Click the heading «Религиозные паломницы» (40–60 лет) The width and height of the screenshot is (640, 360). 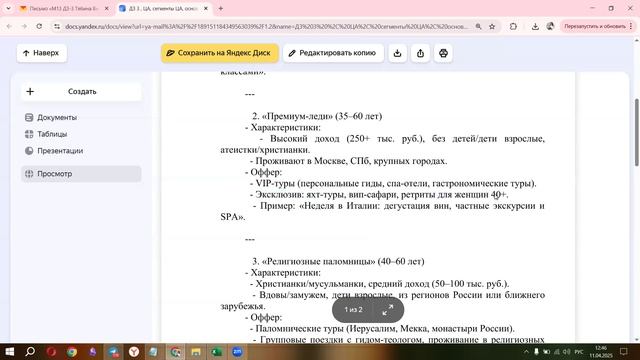click(x=338, y=261)
